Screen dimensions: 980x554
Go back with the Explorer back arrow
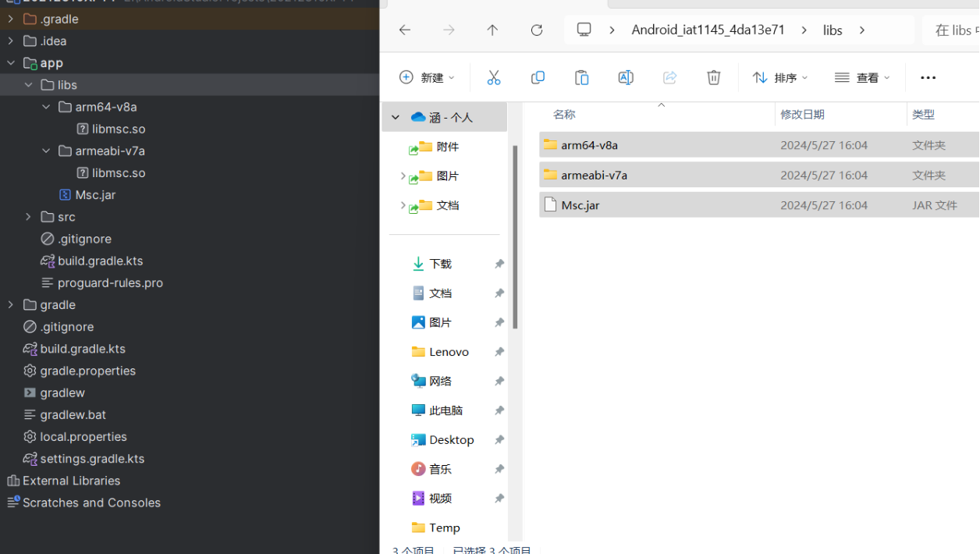(405, 30)
